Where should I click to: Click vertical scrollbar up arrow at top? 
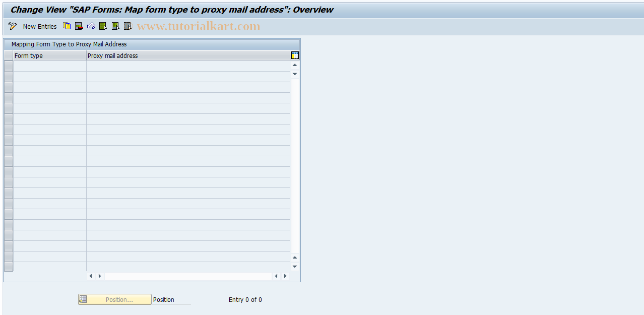point(295,65)
